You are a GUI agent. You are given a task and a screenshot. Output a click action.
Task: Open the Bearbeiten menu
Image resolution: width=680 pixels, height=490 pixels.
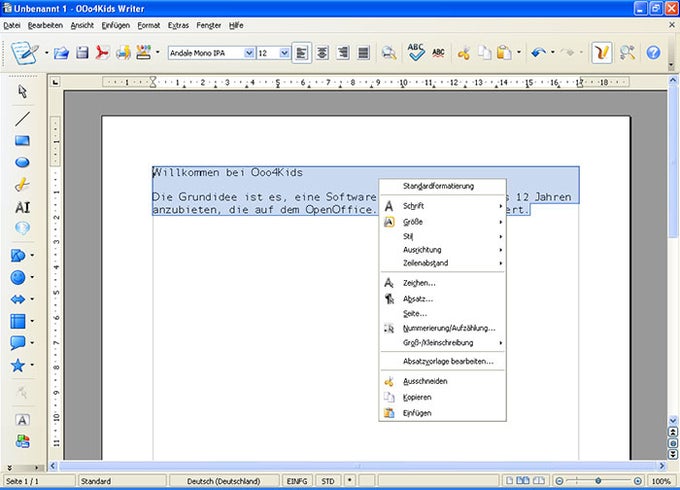(45, 25)
